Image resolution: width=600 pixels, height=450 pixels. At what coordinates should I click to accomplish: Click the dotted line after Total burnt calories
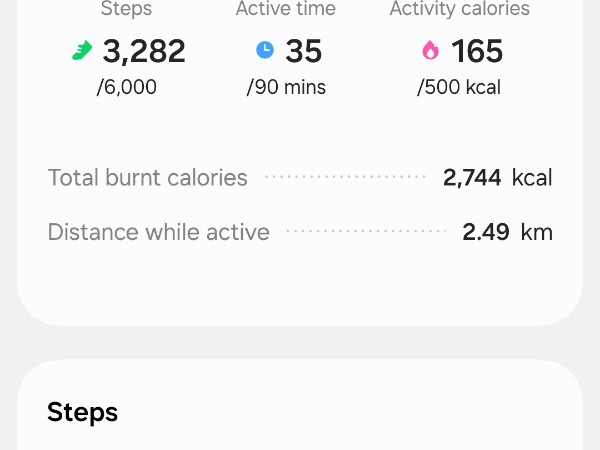pyautogui.click(x=345, y=178)
